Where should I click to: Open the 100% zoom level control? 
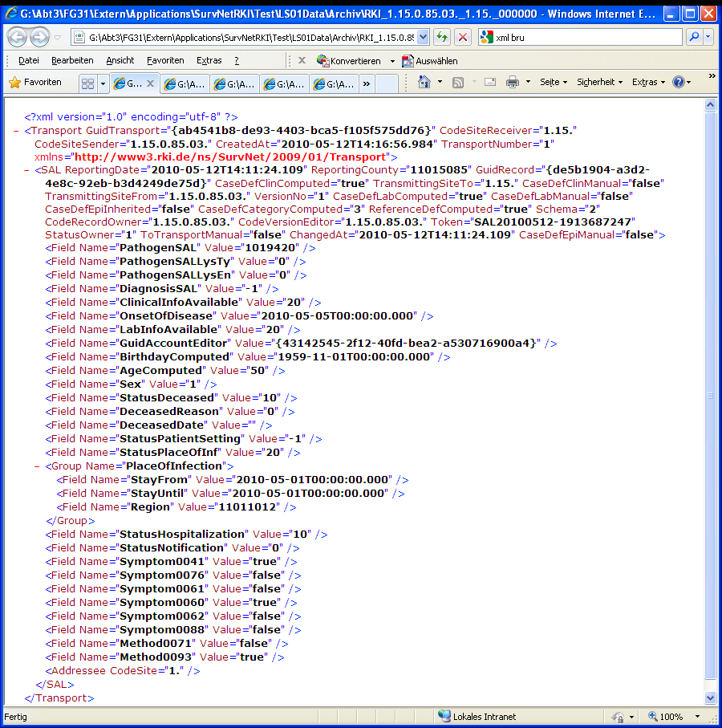(671, 716)
